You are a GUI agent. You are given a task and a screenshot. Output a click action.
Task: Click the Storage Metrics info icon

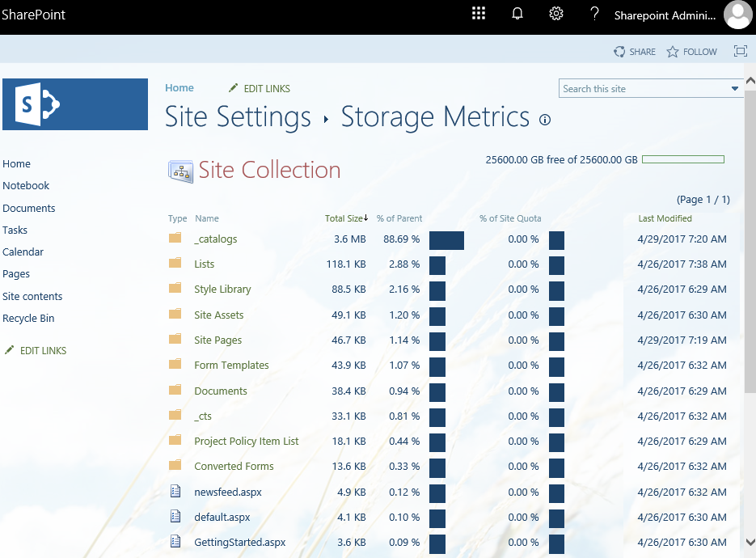tap(545, 120)
